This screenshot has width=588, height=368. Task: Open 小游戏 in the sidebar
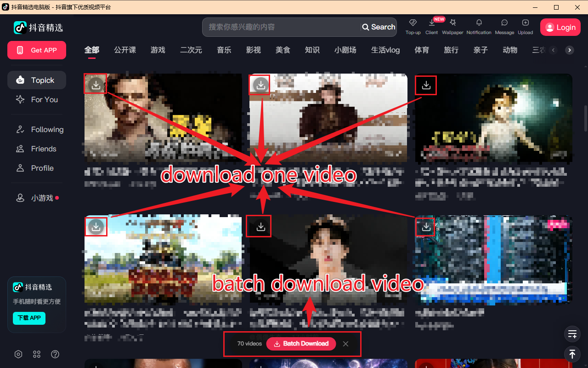(x=37, y=198)
